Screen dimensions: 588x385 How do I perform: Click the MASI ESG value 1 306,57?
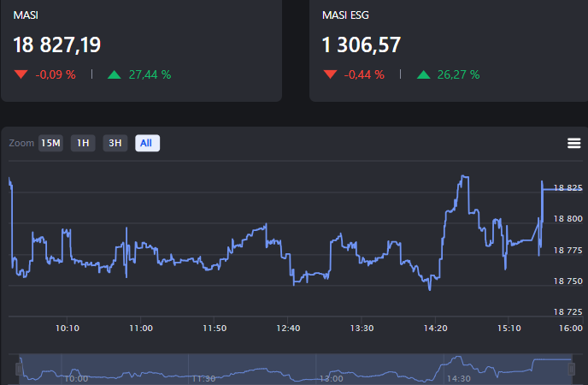362,44
